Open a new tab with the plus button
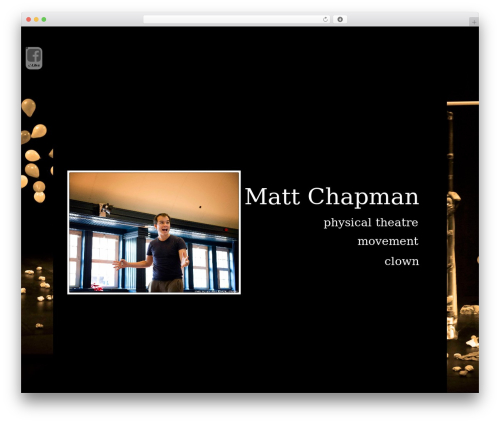The image size is (500, 423). 474,22
